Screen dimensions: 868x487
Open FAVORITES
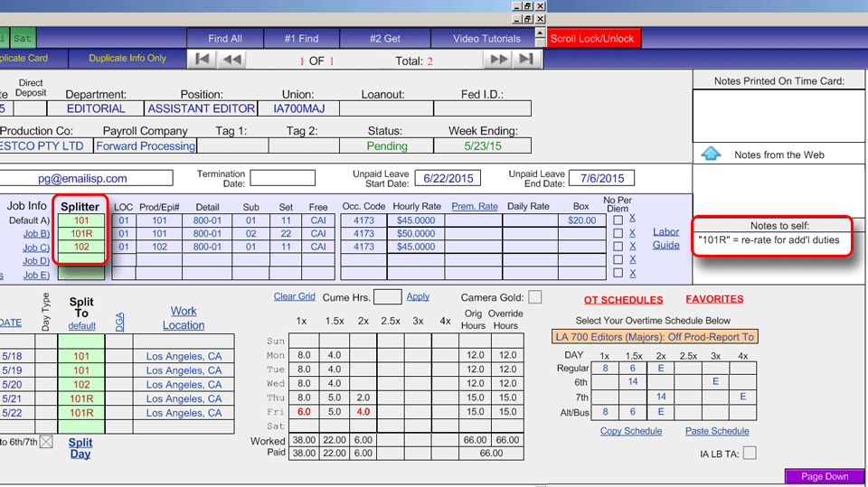point(714,299)
